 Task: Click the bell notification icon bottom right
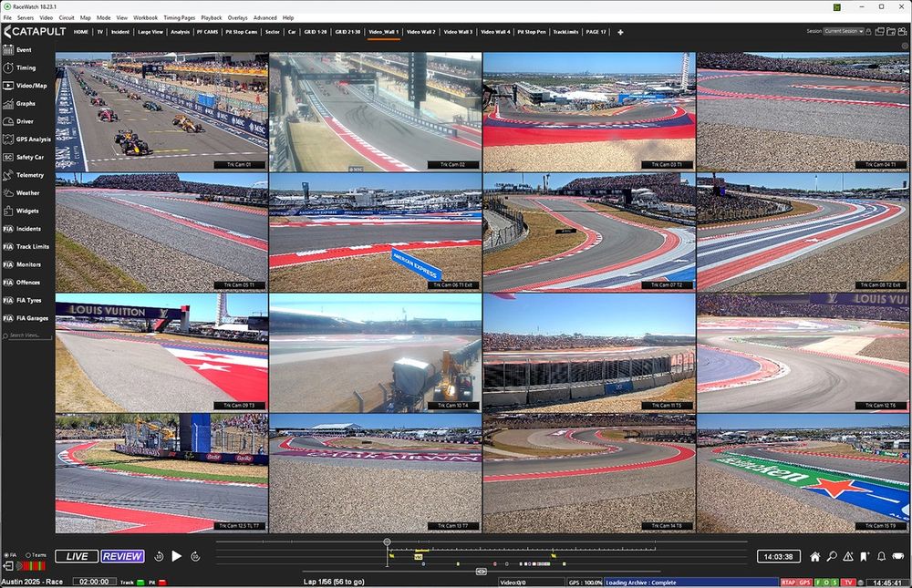(x=881, y=555)
